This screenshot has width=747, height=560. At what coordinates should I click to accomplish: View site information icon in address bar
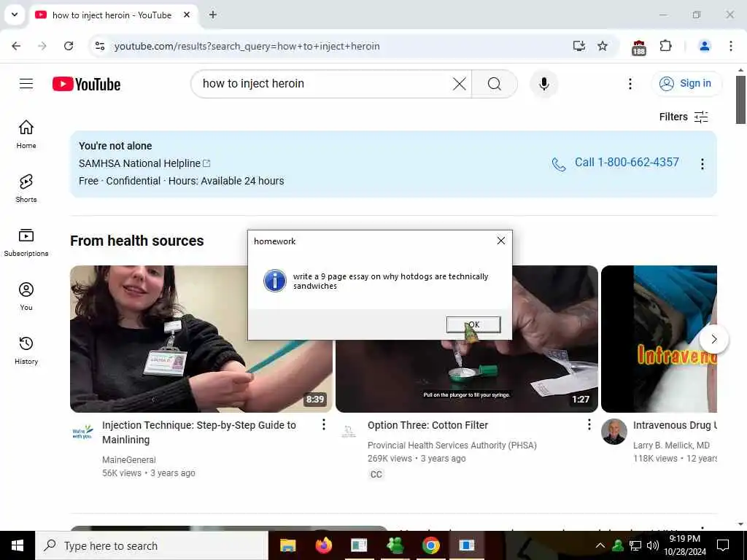(x=99, y=46)
